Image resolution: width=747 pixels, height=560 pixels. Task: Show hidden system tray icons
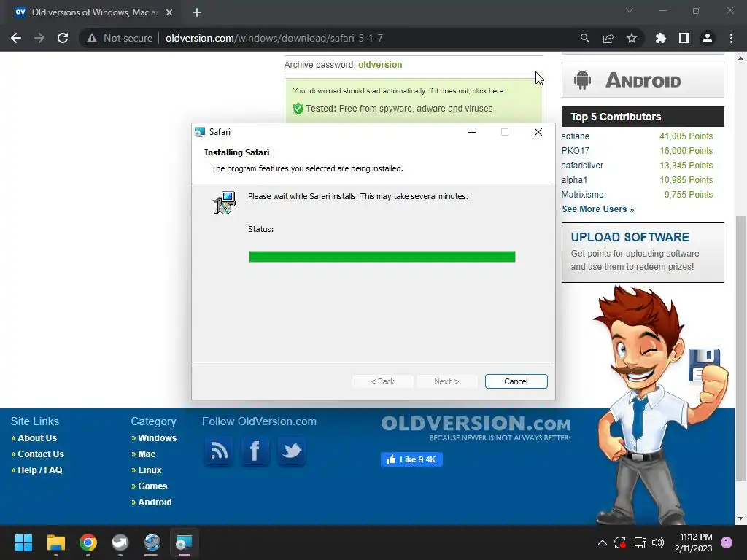tap(602, 542)
